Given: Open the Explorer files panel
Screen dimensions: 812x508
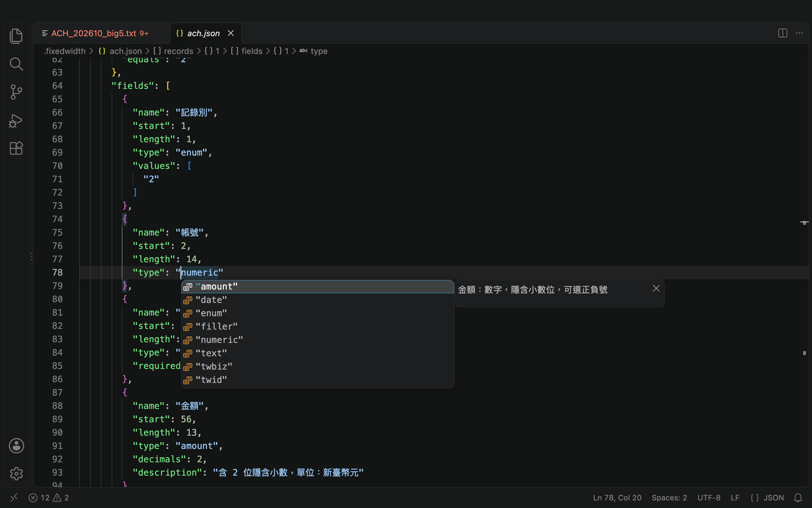Looking at the screenshot, I should (16, 36).
